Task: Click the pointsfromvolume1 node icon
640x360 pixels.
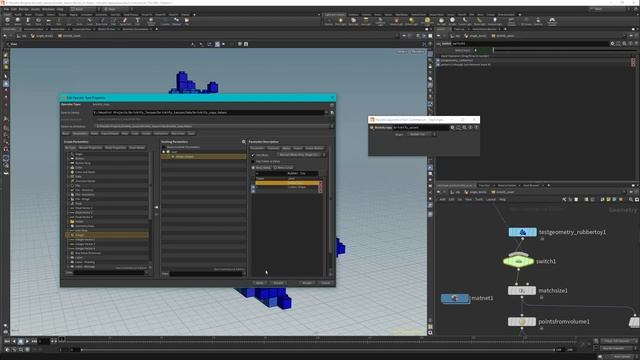Action: 522,322
